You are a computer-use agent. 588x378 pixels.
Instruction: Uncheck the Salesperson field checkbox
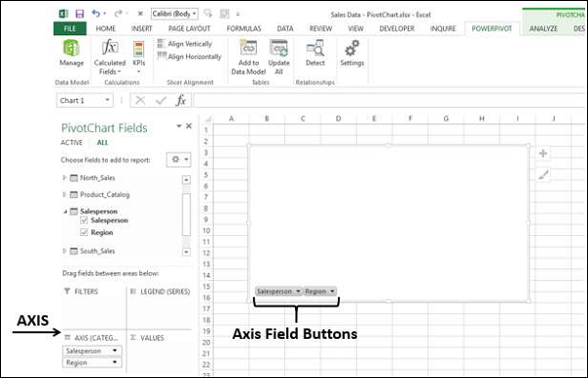pos(84,220)
